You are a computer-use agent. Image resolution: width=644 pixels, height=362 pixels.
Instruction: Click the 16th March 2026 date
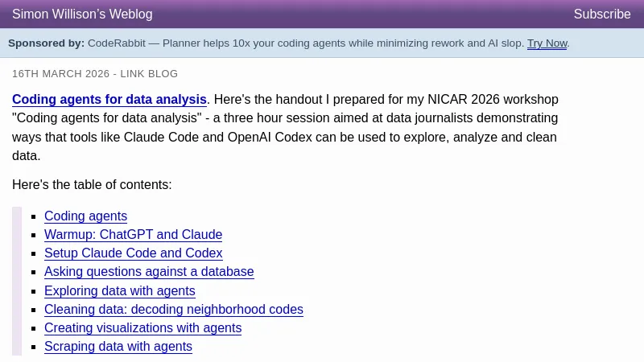coord(60,74)
